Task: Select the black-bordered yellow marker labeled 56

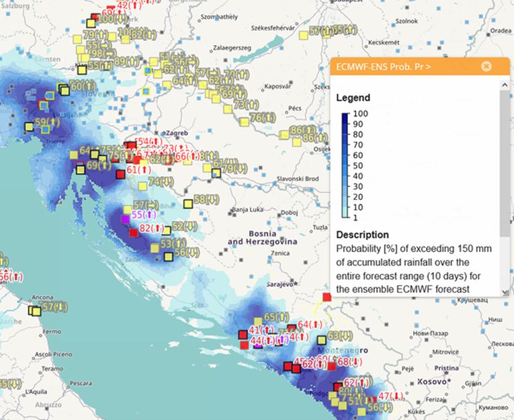Action: tap(168, 255)
